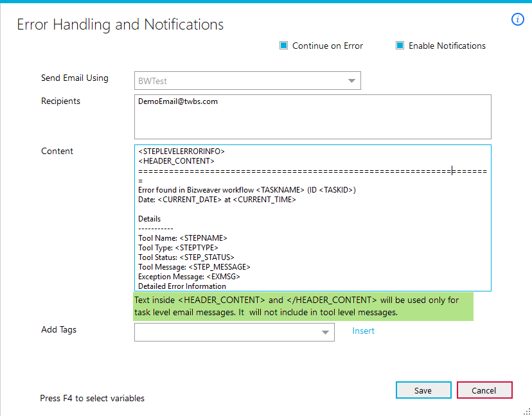Click the green HEADER_CONTENT hint message
This screenshot has width=532, height=416.
[303, 306]
